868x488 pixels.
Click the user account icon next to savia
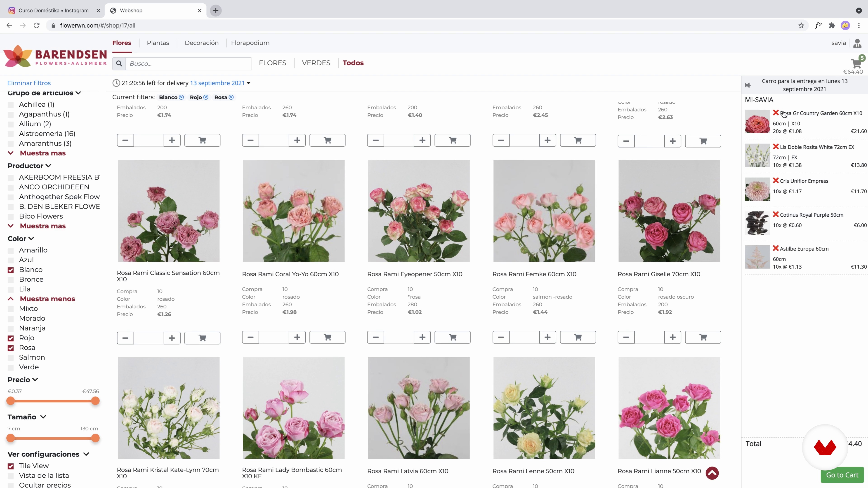(858, 43)
